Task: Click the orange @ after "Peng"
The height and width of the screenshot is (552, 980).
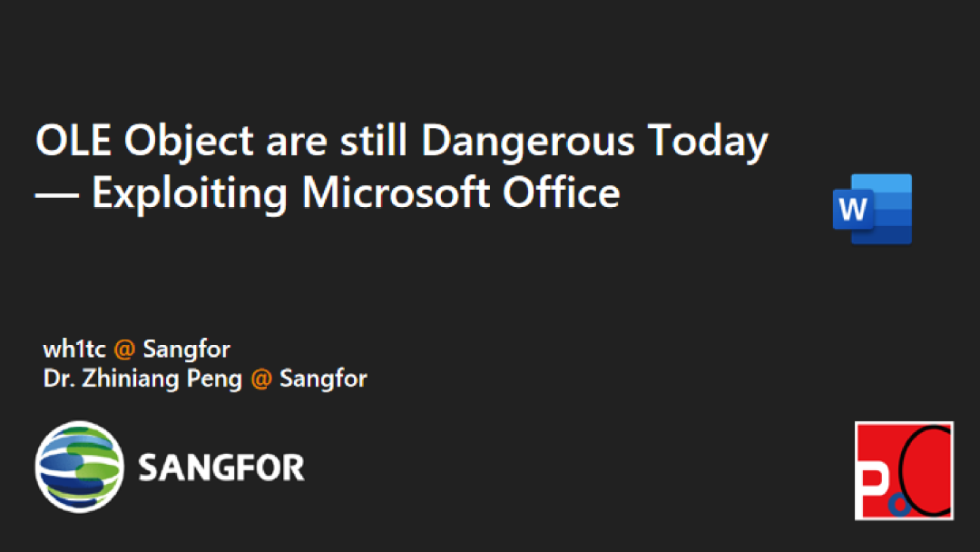Action: tap(261, 379)
